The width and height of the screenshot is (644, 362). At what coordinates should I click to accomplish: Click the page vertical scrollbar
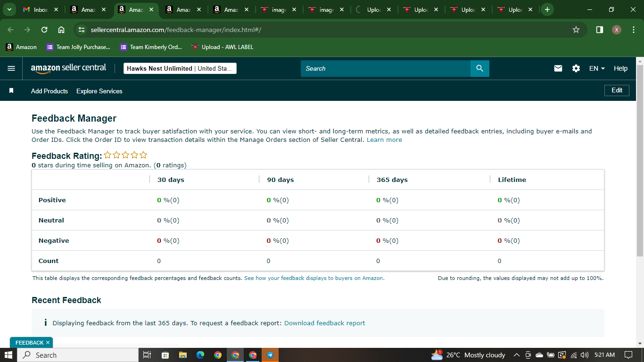click(640, 161)
